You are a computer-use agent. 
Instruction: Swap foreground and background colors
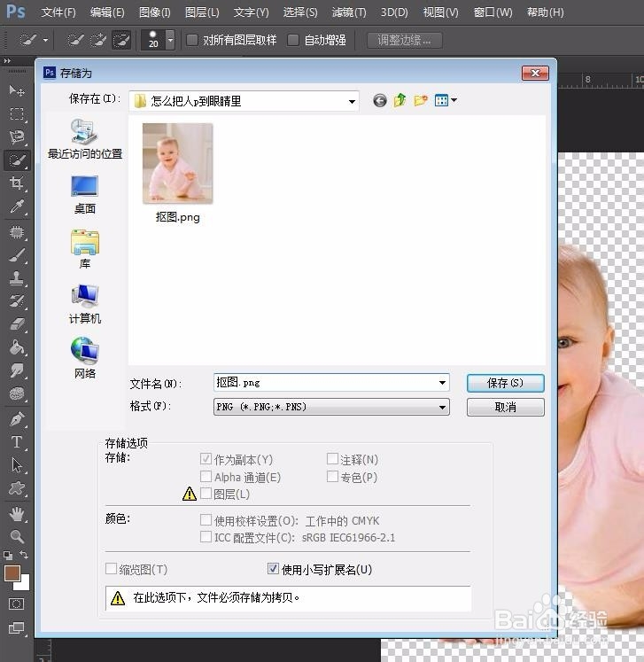point(24,555)
